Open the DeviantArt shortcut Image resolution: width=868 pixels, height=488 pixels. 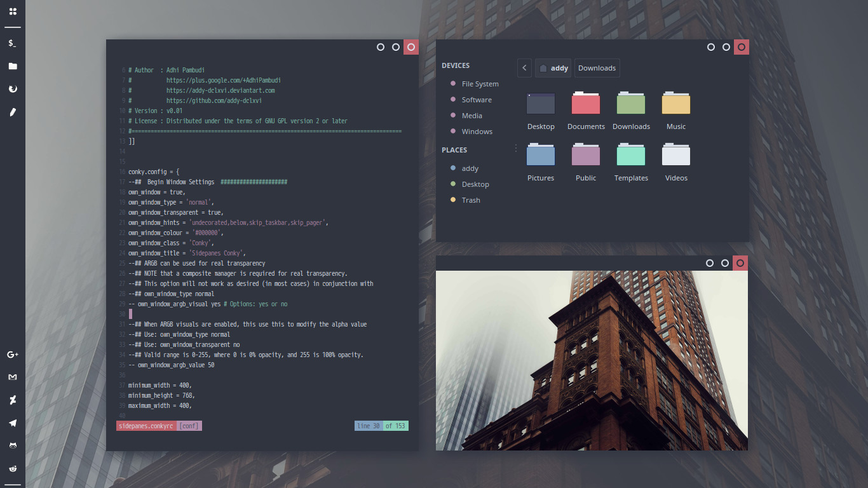(x=13, y=400)
